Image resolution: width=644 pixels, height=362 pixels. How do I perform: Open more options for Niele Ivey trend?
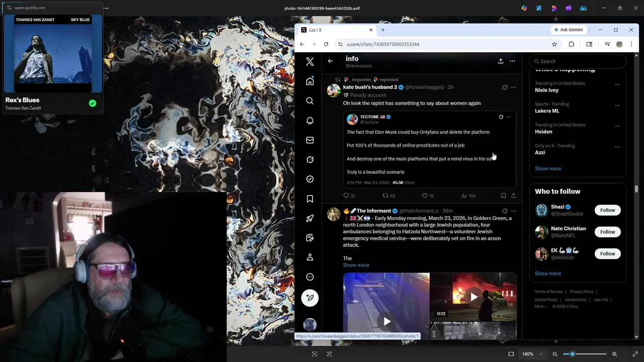pos(617,84)
